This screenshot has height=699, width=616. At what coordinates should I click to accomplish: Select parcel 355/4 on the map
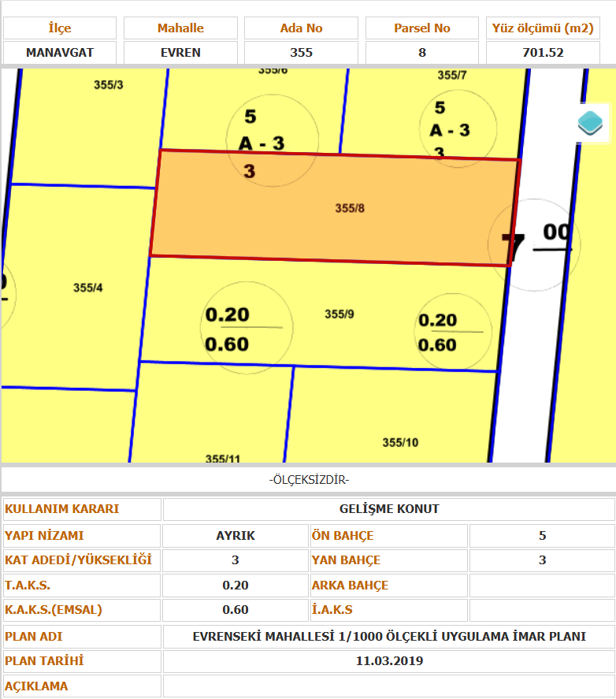(x=87, y=288)
